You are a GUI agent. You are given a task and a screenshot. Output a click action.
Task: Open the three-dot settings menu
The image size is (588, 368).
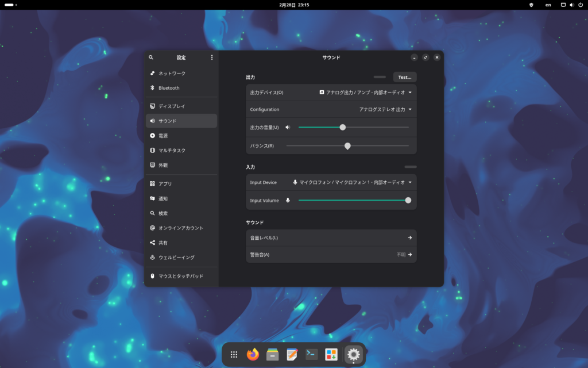pyautogui.click(x=211, y=57)
